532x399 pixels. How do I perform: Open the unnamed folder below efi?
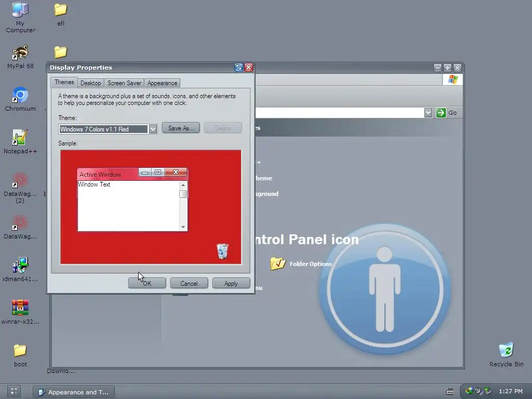(61, 52)
